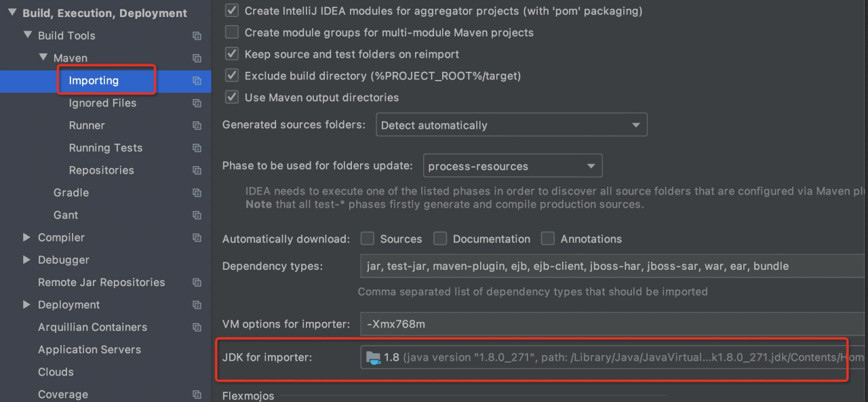Select Clouds in settings tree
Screen dimensions: 868x402
56,371
